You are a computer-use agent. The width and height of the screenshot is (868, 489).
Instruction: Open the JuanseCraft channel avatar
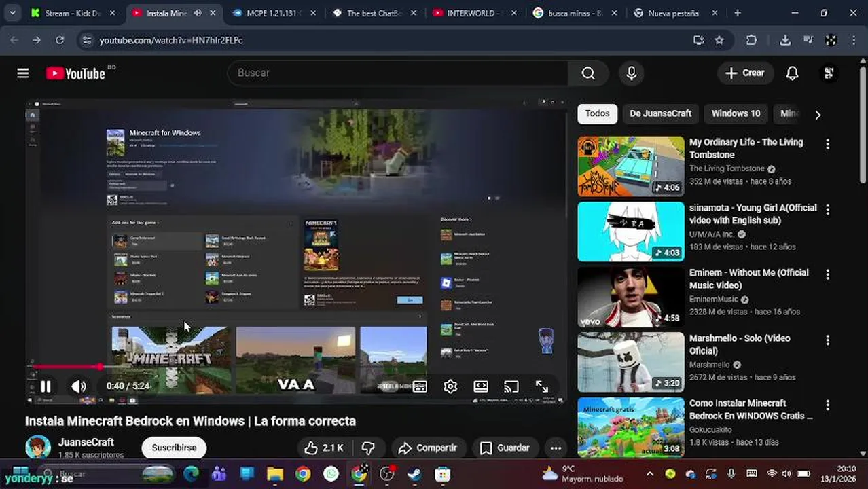[38, 448]
